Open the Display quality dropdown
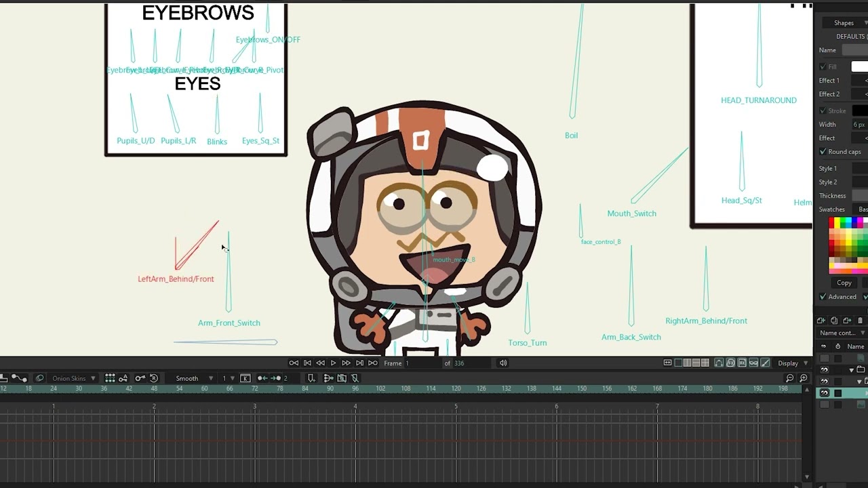Viewport: 868px width, 488px height. click(x=792, y=363)
